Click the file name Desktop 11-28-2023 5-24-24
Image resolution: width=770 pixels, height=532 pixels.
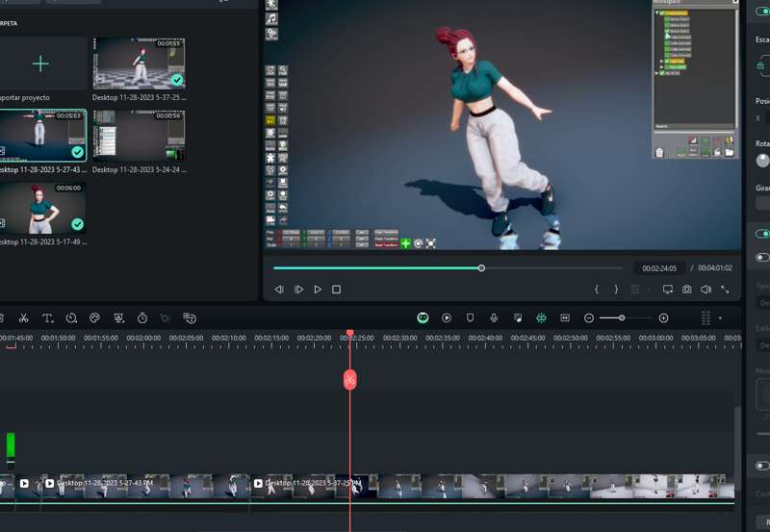pos(139,170)
